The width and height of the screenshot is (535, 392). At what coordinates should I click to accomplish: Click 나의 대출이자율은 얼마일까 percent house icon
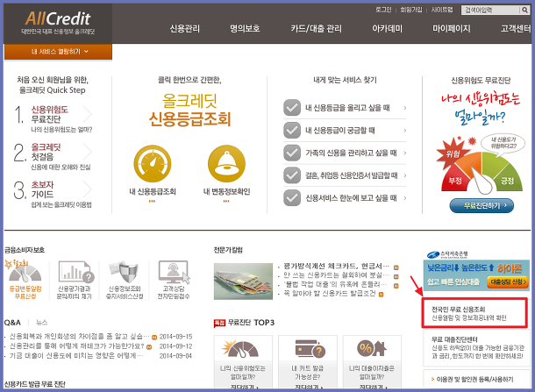point(372,349)
